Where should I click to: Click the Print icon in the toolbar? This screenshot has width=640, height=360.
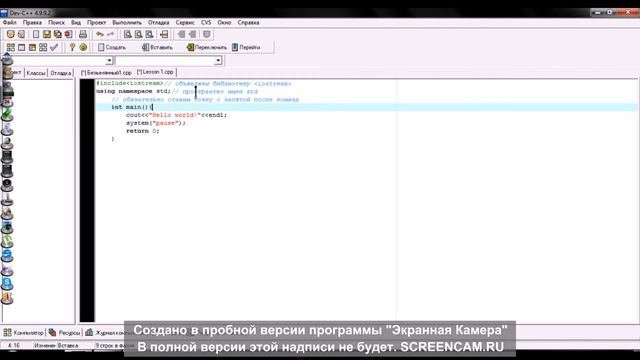[x=83, y=34]
